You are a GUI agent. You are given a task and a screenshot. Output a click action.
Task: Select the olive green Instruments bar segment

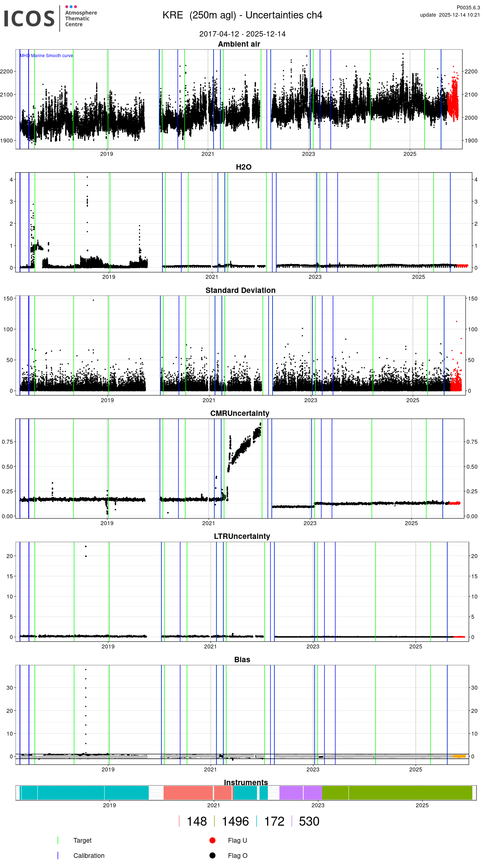[398, 793]
